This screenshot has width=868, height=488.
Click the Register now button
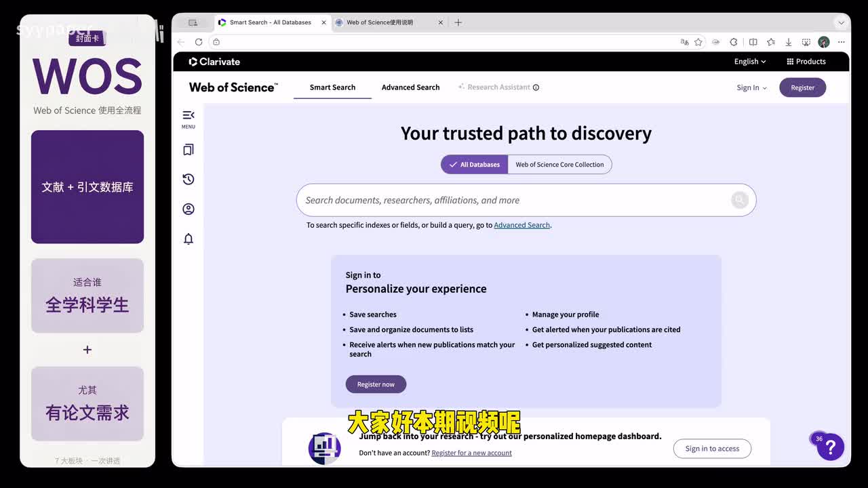point(376,384)
